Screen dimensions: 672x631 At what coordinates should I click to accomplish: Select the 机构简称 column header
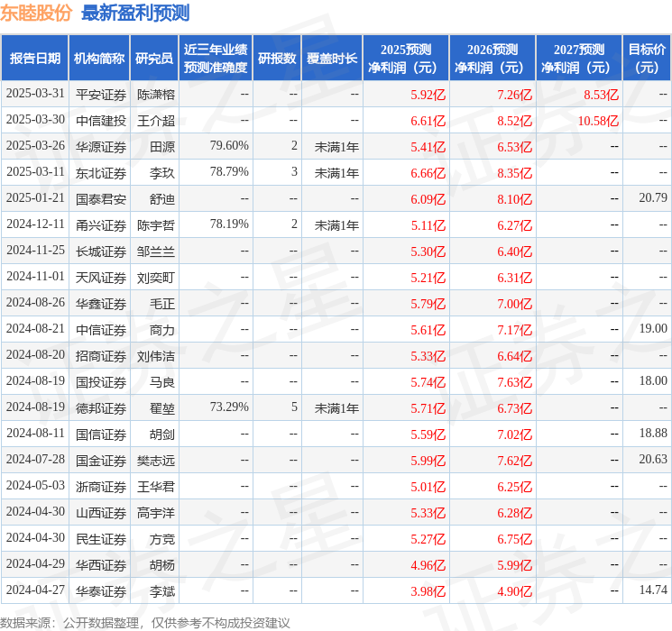coord(99,59)
